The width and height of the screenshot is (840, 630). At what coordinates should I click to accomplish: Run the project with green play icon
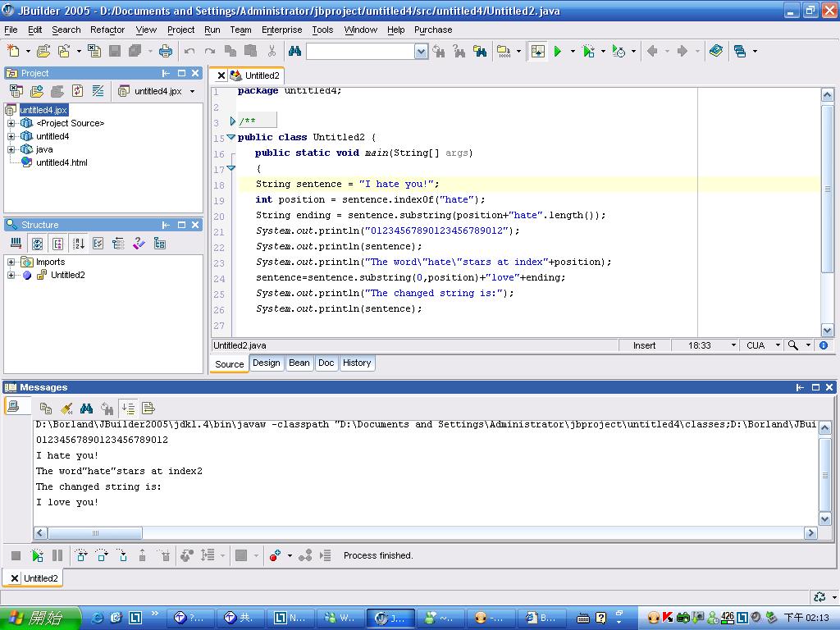pyautogui.click(x=558, y=51)
